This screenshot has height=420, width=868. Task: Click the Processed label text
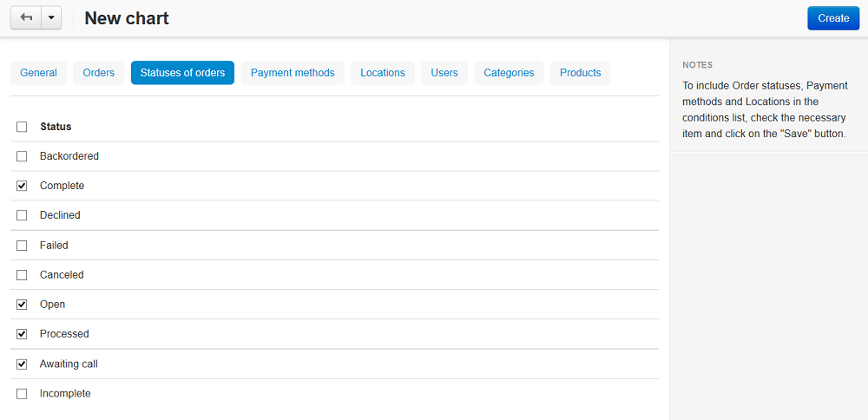coord(64,334)
